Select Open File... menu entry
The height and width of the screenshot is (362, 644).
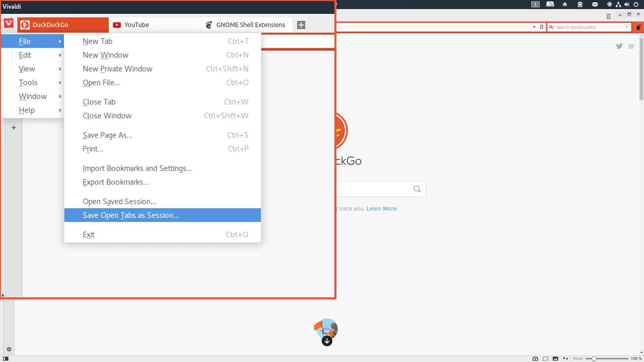tap(162, 82)
